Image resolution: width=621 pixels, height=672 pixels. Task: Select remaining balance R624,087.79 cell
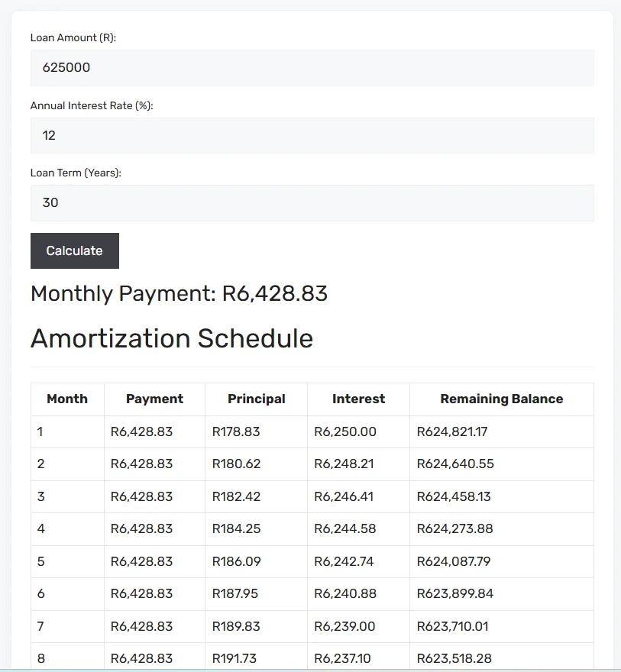[x=502, y=561]
